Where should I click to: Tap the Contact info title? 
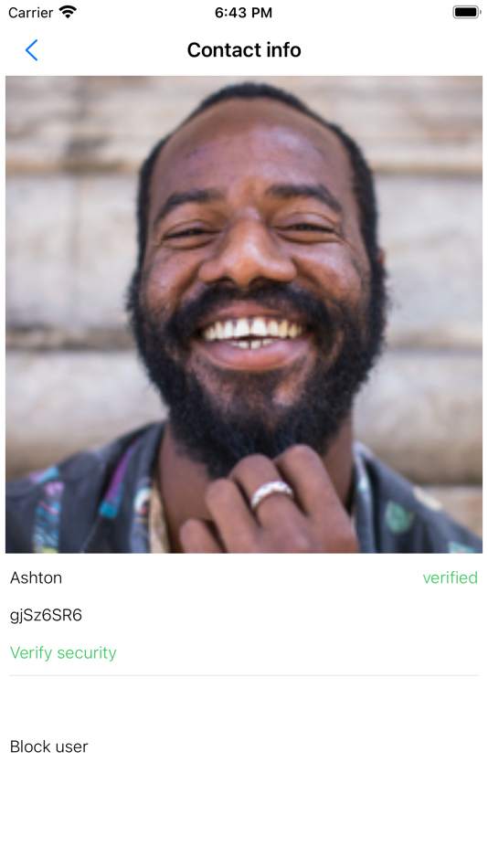(244, 50)
